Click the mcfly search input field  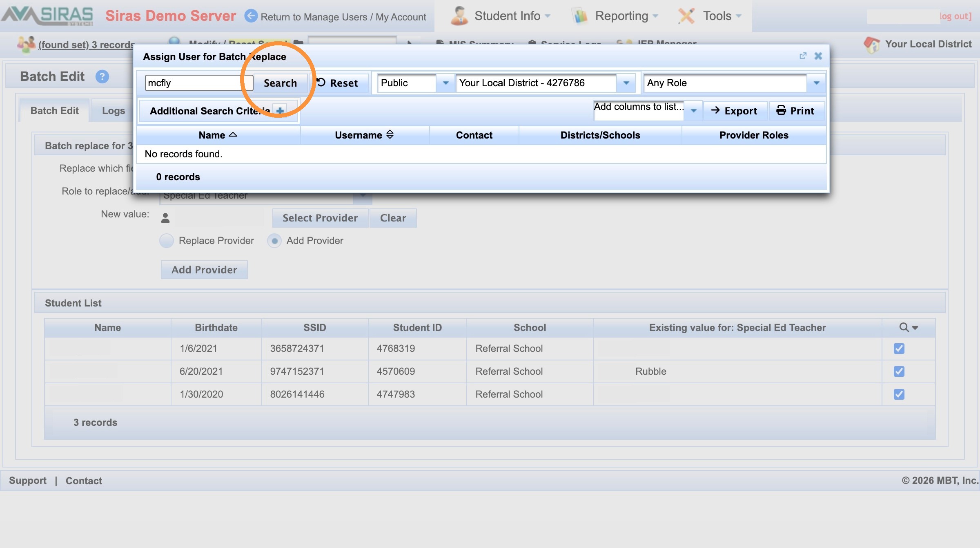tap(198, 83)
